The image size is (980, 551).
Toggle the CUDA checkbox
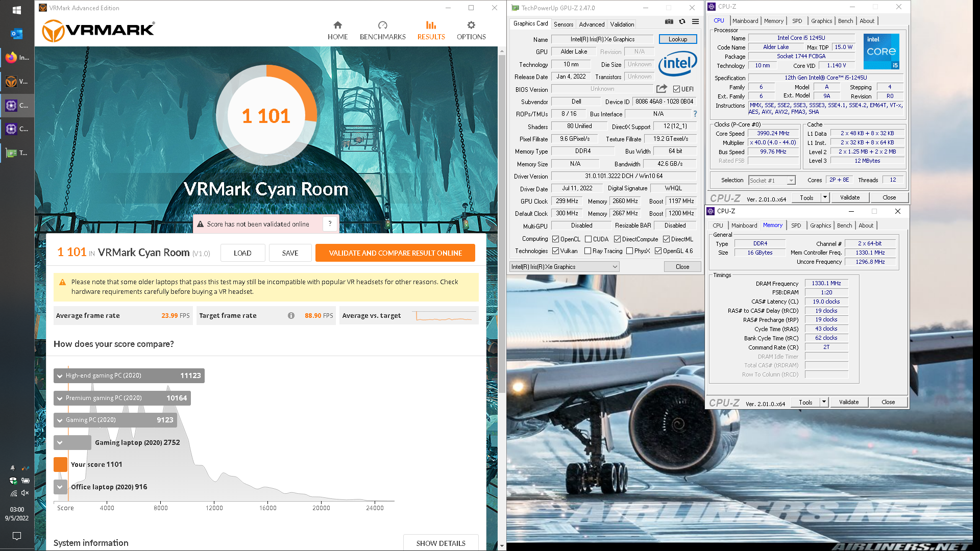588,239
